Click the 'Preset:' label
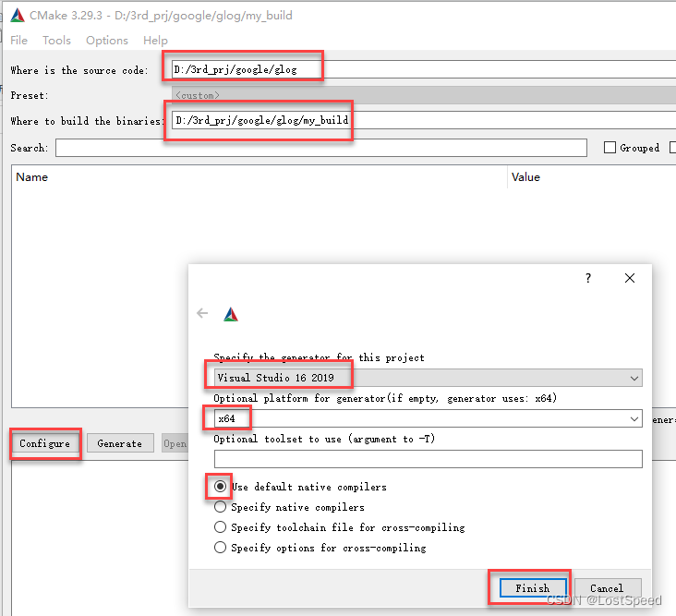The width and height of the screenshot is (676, 616). (x=30, y=96)
